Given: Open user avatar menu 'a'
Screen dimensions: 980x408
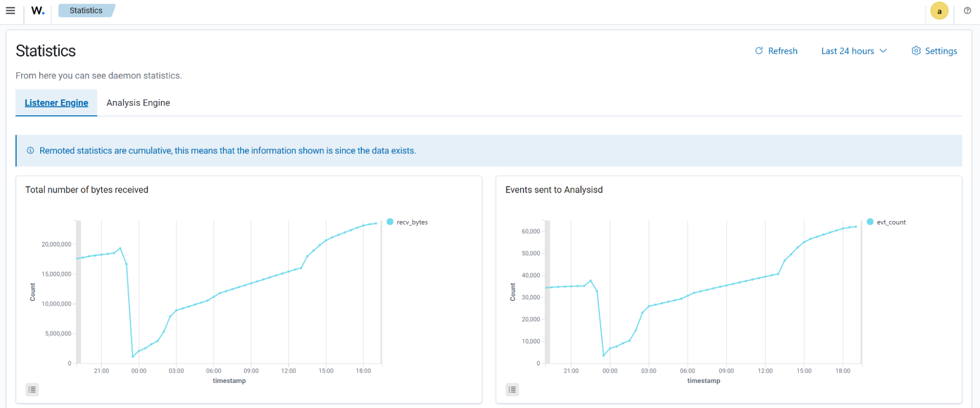Looking at the screenshot, I should (939, 11).
